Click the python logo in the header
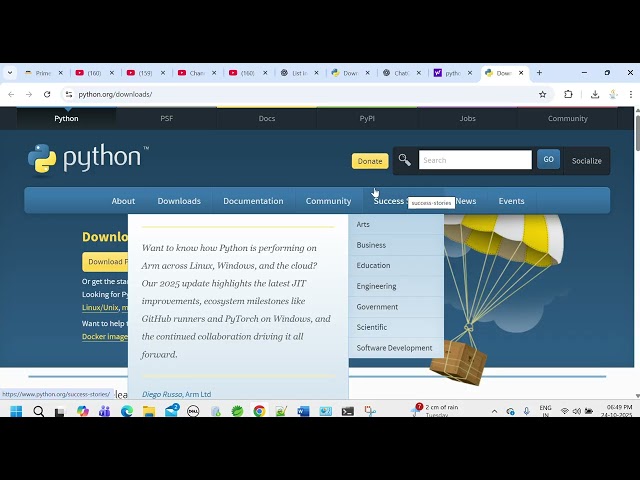Viewport: 640px width, 480px height. point(88,158)
